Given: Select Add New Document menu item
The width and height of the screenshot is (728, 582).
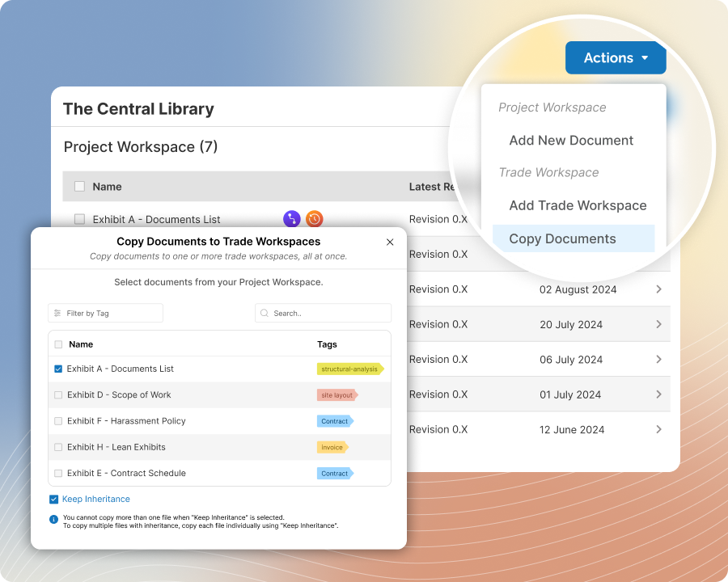Looking at the screenshot, I should click(571, 140).
